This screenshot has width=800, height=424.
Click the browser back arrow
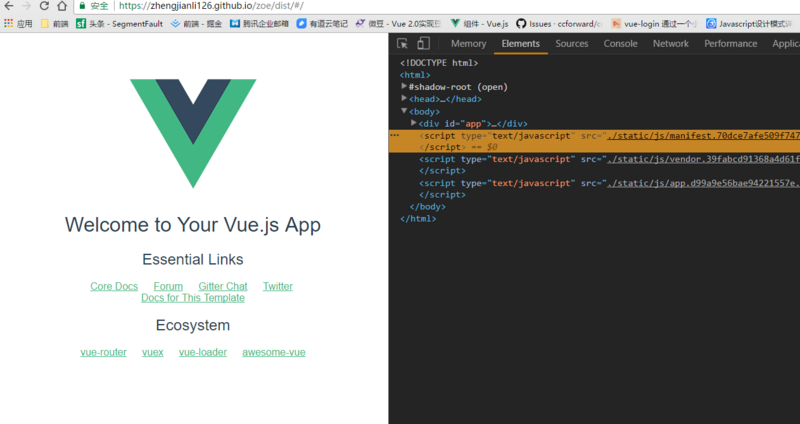click(9, 6)
